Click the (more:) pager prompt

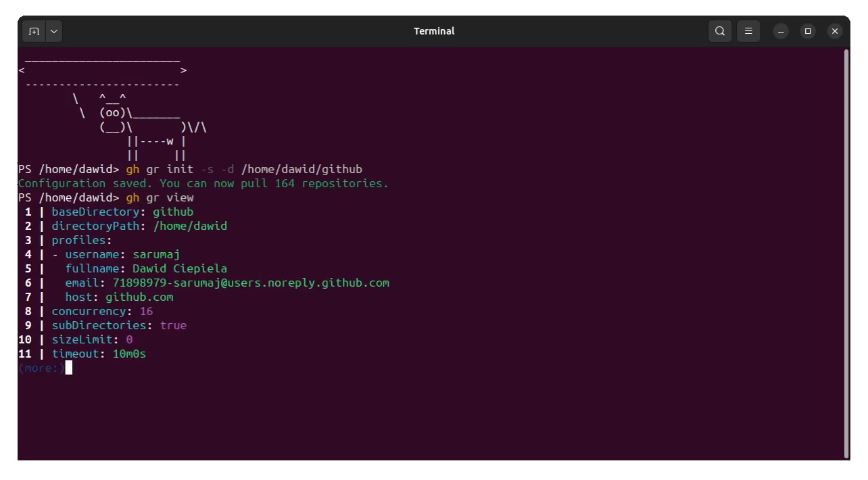click(x=41, y=368)
